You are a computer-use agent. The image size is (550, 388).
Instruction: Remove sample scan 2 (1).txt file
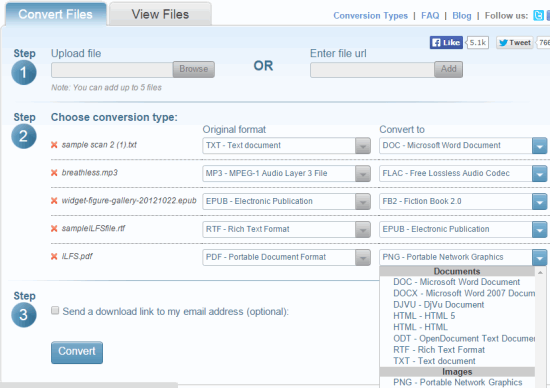pos(54,145)
